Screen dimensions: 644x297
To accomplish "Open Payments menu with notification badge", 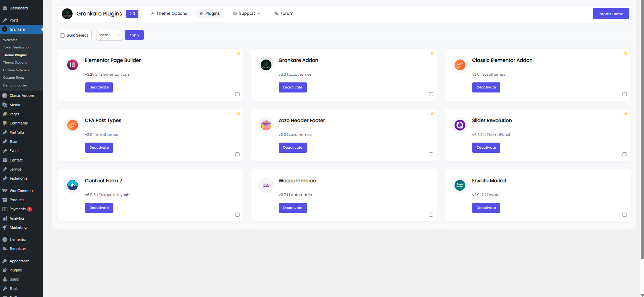I will 21,209.
